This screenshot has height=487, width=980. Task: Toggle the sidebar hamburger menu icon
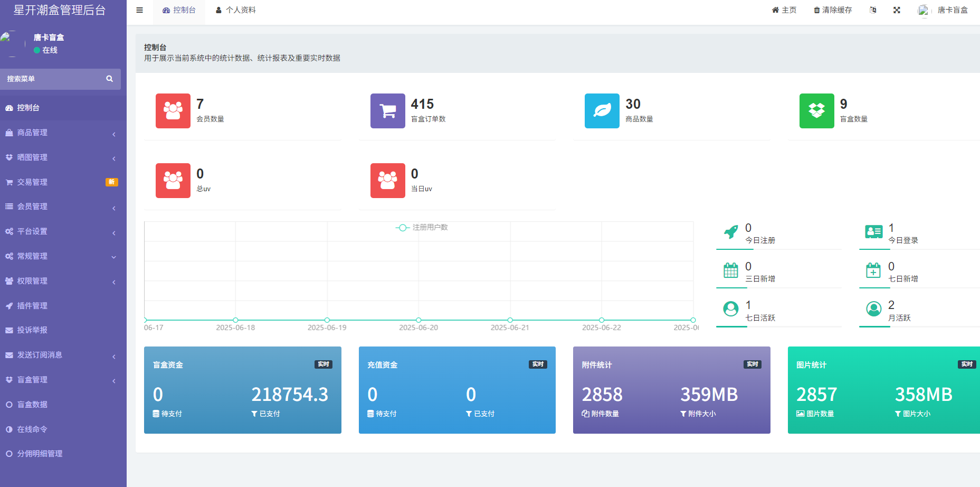[x=139, y=10]
